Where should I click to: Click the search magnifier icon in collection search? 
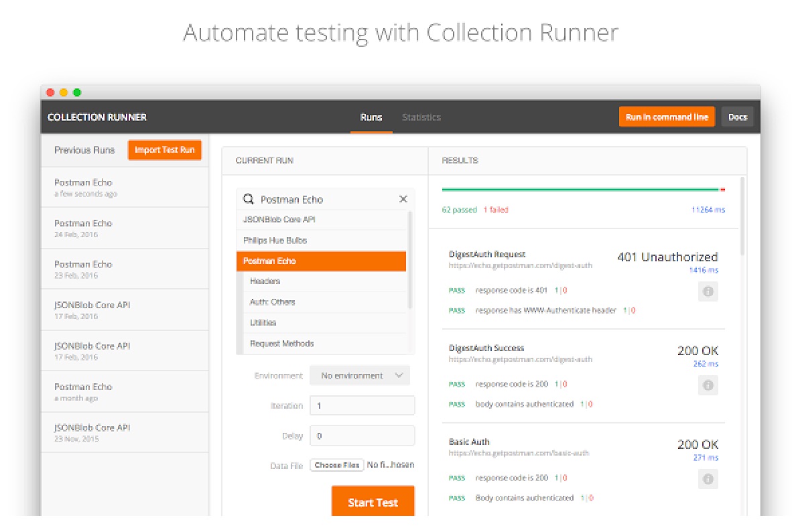[248, 199]
